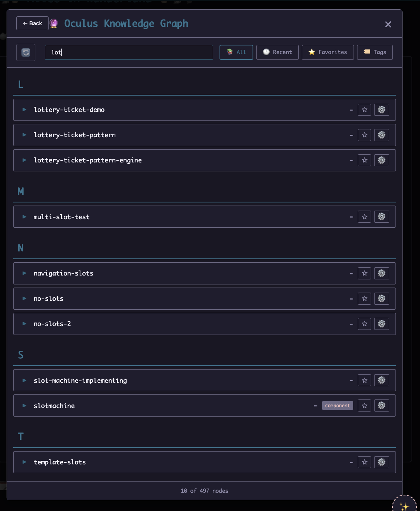Show the Favorites filter

tap(328, 52)
